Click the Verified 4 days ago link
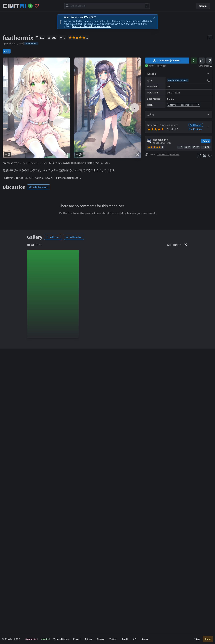Viewport: 215px width, 644px height. [x=161, y=66]
